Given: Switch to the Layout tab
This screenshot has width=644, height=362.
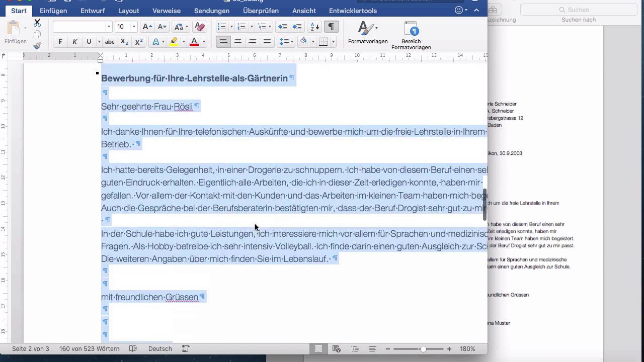Looking at the screenshot, I should tap(129, 11).
